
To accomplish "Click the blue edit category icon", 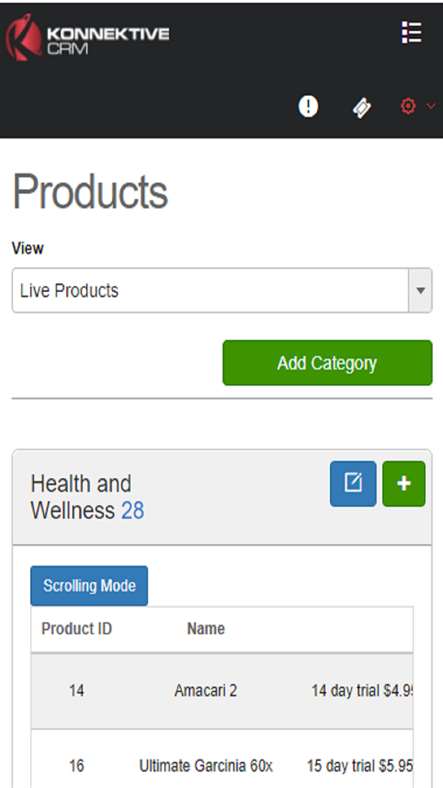I will click(x=353, y=483).
